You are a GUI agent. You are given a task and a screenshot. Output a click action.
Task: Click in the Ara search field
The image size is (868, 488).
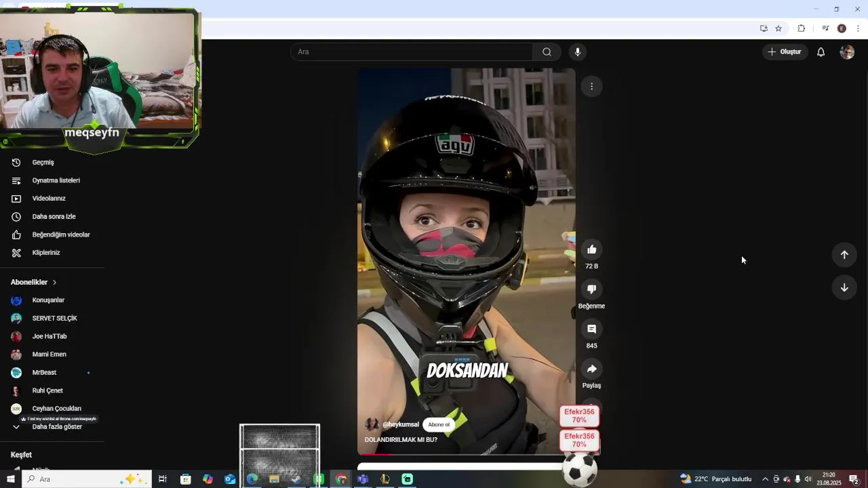(412, 52)
